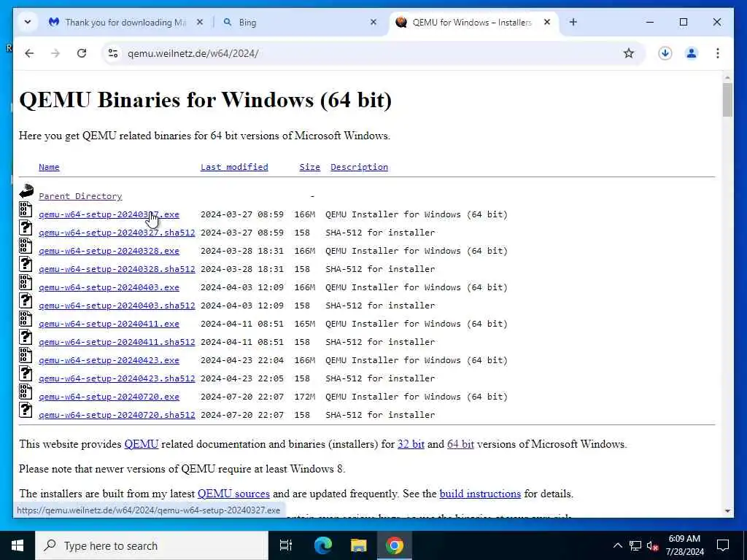The width and height of the screenshot is (747, 560).
Task: Sort listing by Size
Action: pyautogui.click(x=309, y=167)
